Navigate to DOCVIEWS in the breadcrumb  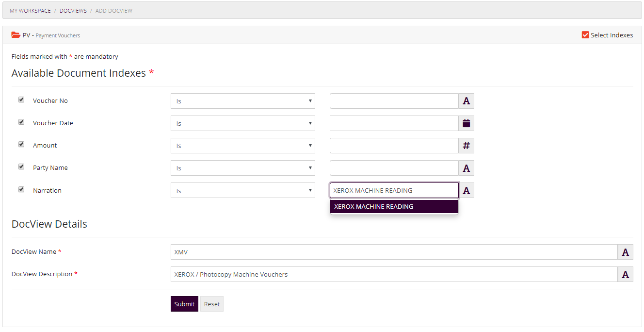coord(73,10)
